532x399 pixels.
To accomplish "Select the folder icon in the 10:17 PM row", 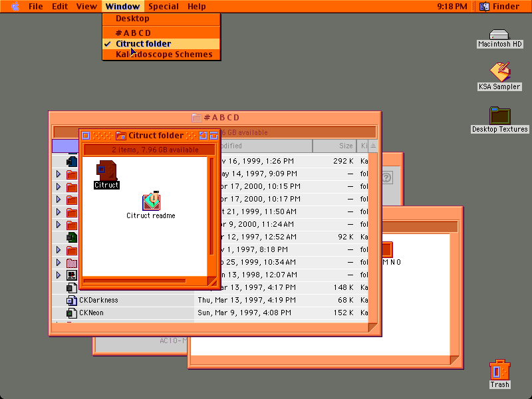I will pos(72,200).
